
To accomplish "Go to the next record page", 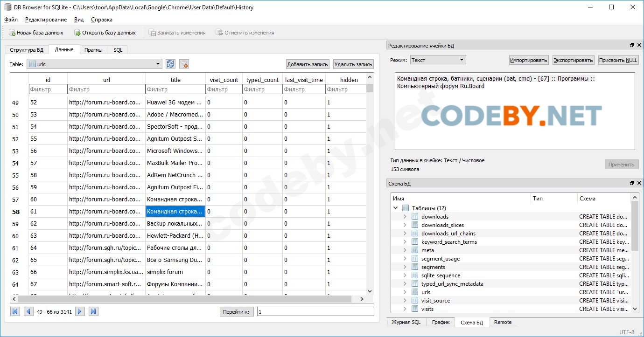I will point(80,311).
